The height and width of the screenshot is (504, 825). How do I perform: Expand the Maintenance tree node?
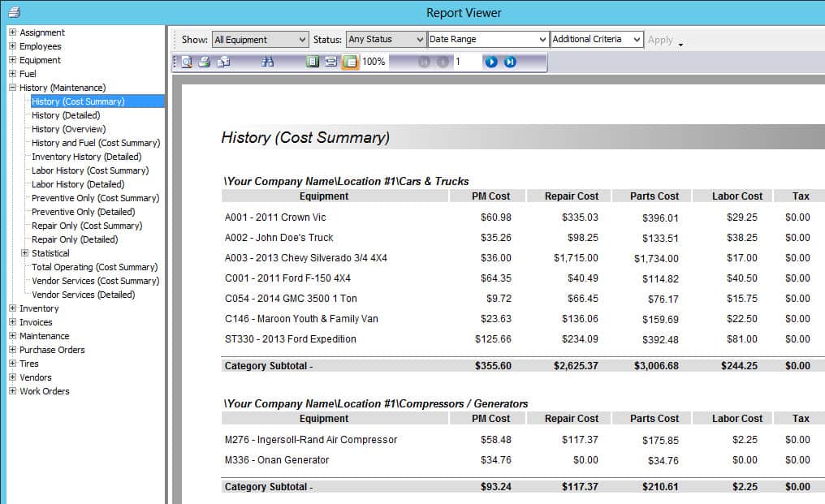coord(13,336)
